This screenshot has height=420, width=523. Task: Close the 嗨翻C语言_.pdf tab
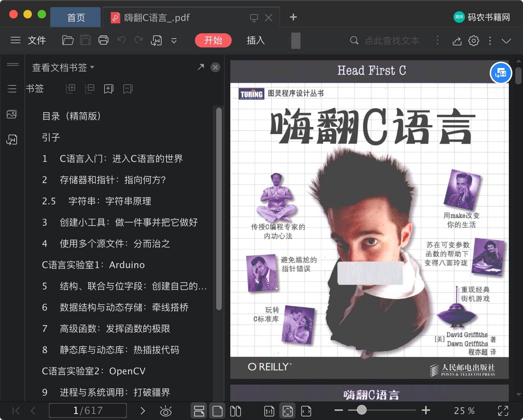click(269, 18)
